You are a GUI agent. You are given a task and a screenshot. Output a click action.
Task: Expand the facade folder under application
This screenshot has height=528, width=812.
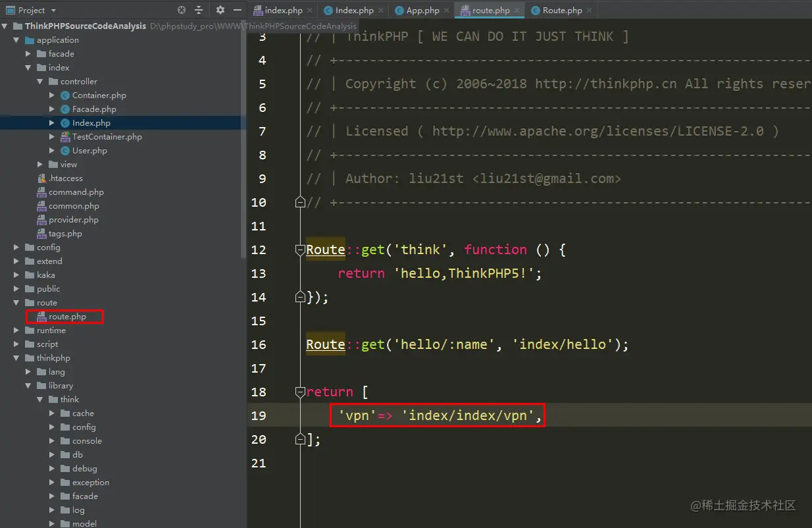tap(28, 54)
